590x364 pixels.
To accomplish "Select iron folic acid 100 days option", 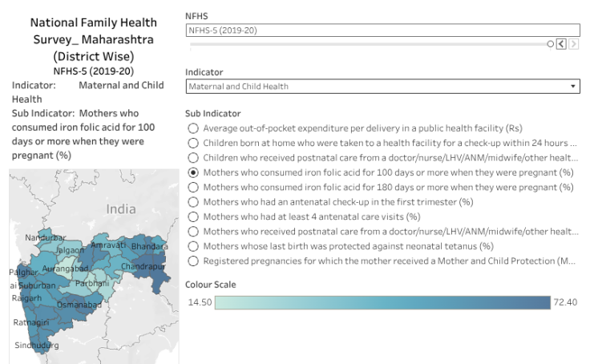I will [192, 172].
